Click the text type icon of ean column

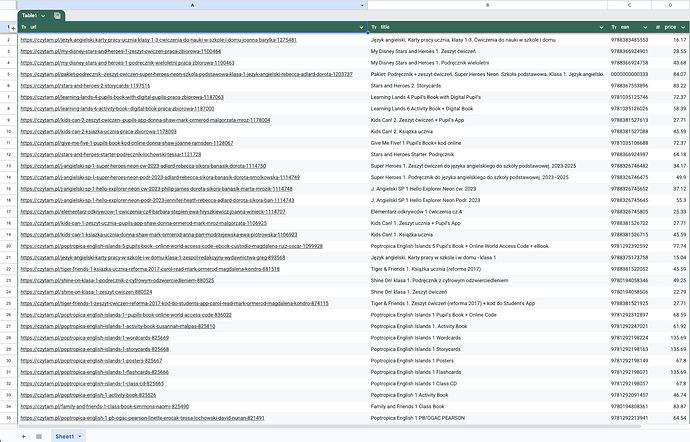(614, 27)
